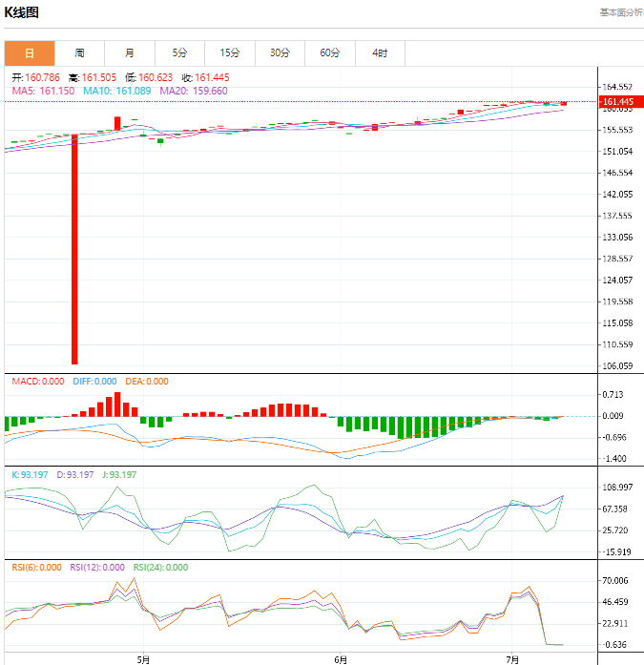The width and height of the screenshot is (644, 665).
Task: Click the 6月 timeline marker
Action: pos(341,659)
